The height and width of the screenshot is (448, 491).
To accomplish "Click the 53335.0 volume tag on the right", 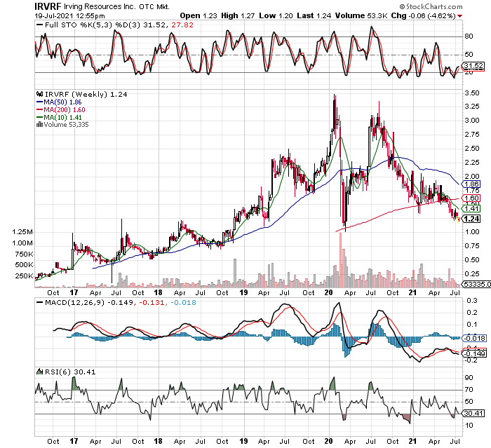I will coord(476,284).
